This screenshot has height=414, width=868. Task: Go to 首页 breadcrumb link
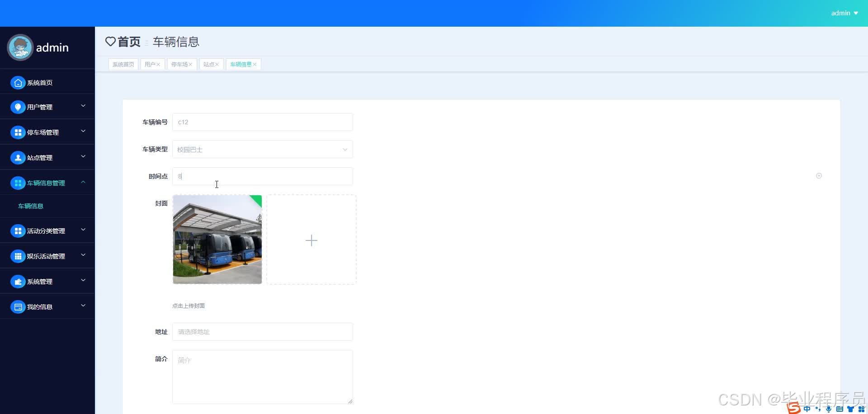pyautogui.click(x=129, y=42)
